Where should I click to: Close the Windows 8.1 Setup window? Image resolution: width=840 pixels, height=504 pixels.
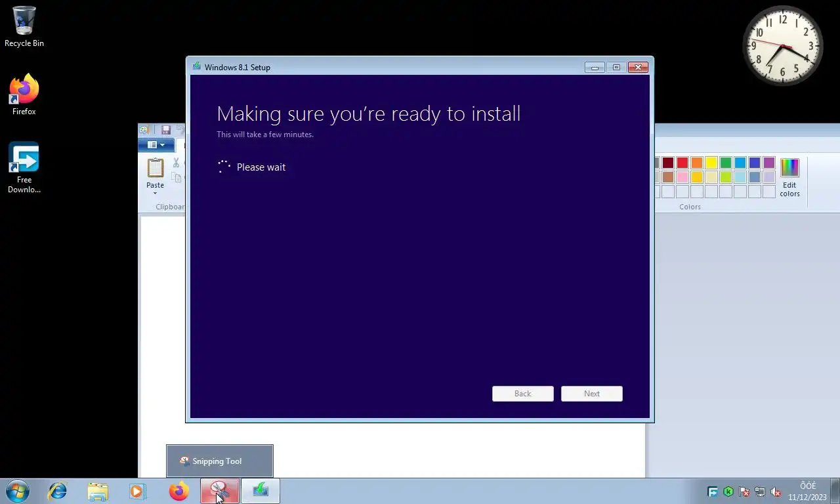pyautogui.click(x=639, y=67)
